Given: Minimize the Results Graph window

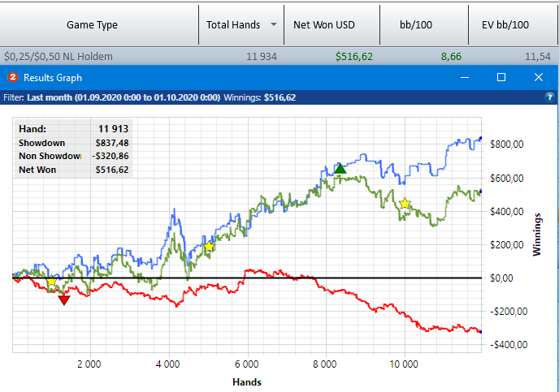Looking at the screenshot, I should (x=465, y=77).
